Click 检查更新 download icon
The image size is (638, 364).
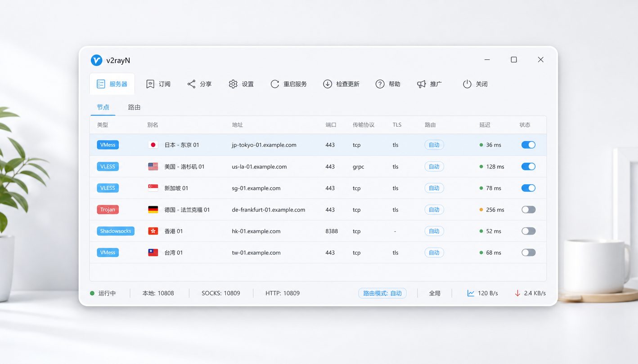coord(328,84)
